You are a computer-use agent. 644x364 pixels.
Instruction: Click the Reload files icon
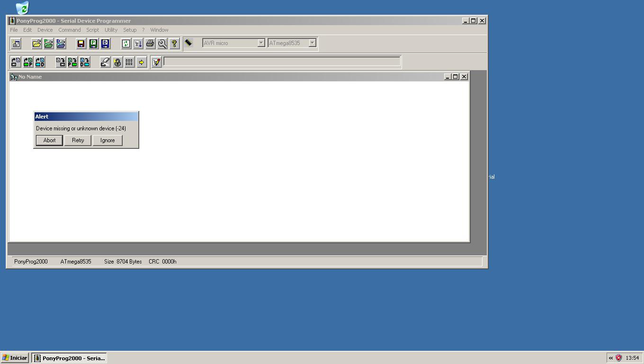click(x=125, y=44)
